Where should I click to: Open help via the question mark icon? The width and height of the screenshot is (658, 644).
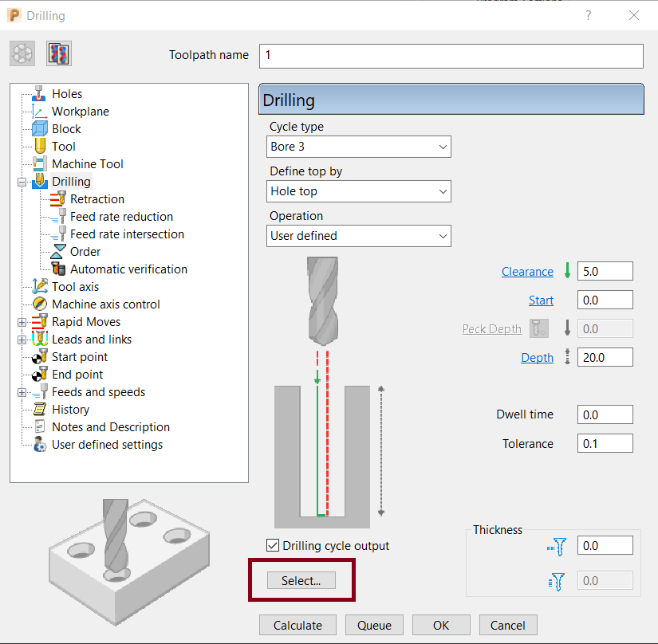588,15
